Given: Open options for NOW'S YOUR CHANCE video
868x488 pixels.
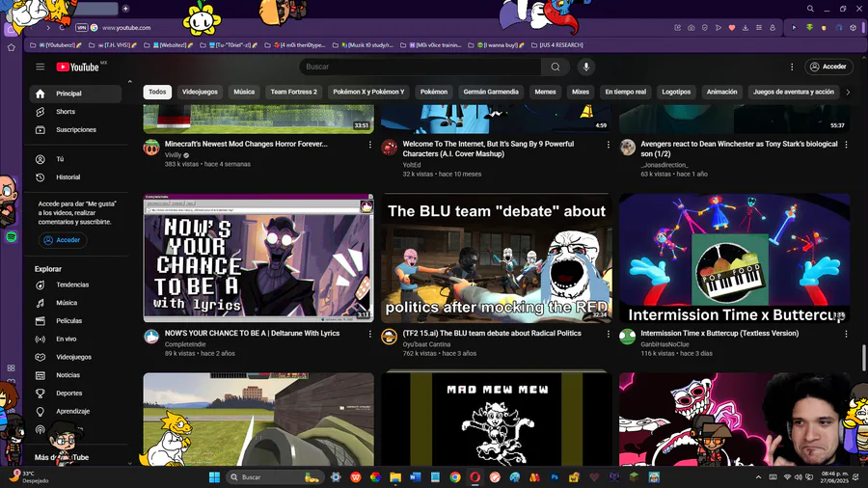Looking at the screenshot, I should 369,335.
